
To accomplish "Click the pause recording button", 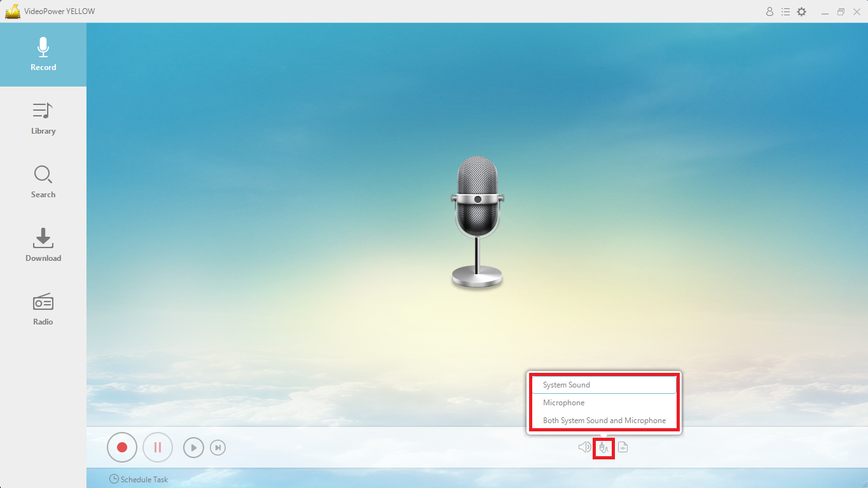I will coord(158,447).
